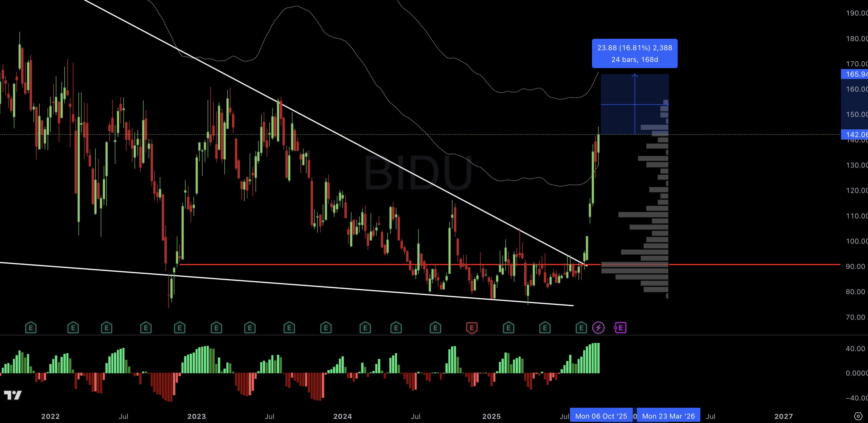Viewport: 868px width, 423px height.
Task: Open green earnings marker just before lightning icon
Action: pyautogui.click(x=581, y=327)
